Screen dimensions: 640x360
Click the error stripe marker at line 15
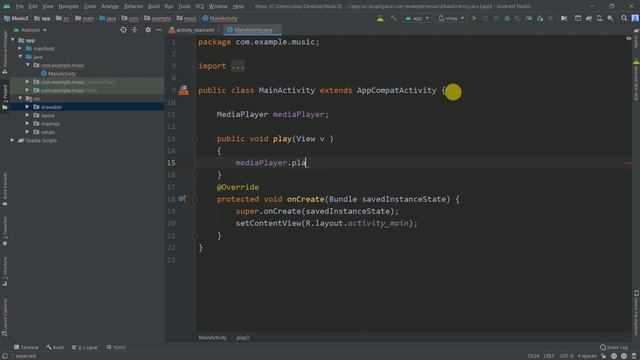[x=628, y=163]
